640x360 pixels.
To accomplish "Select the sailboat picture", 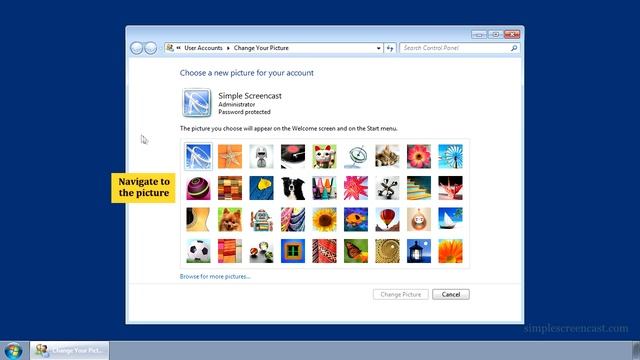I will (x=450, y=220).
